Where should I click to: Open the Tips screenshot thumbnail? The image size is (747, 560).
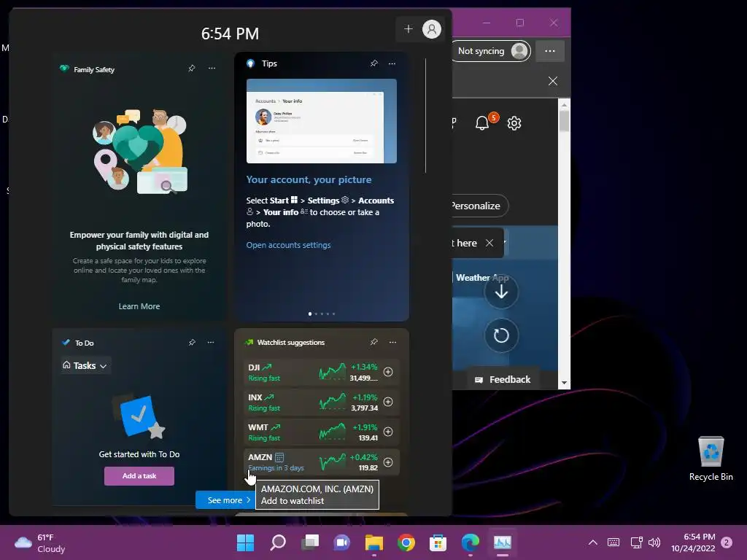(322, 121)
